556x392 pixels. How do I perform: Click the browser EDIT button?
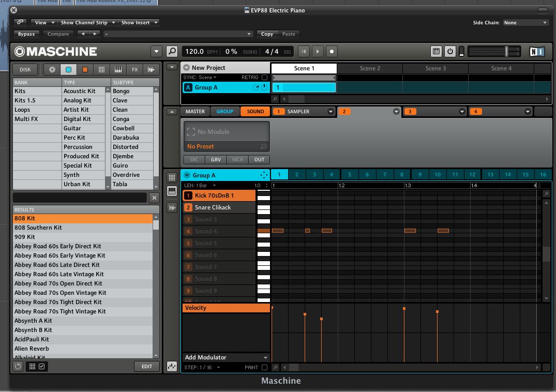click(147, 367)
